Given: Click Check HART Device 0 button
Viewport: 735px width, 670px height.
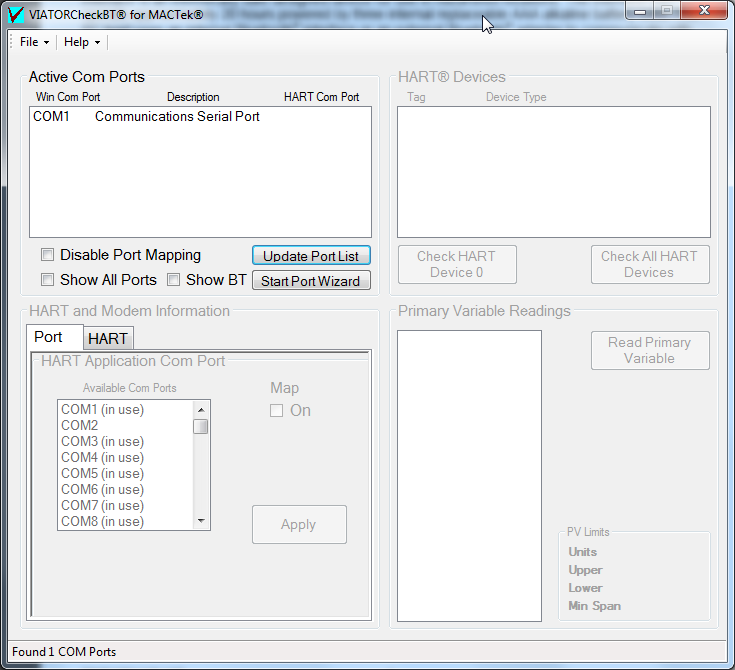Looking at the screenshot, I should (457, 264).
